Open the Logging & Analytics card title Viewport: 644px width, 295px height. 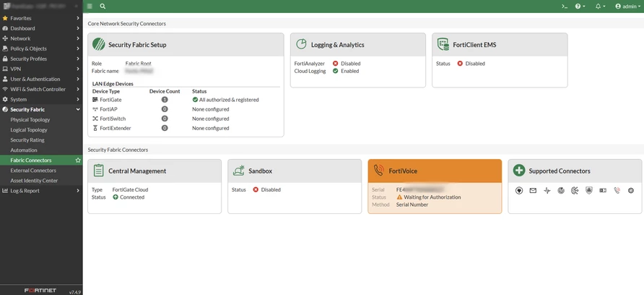point(338,45)
